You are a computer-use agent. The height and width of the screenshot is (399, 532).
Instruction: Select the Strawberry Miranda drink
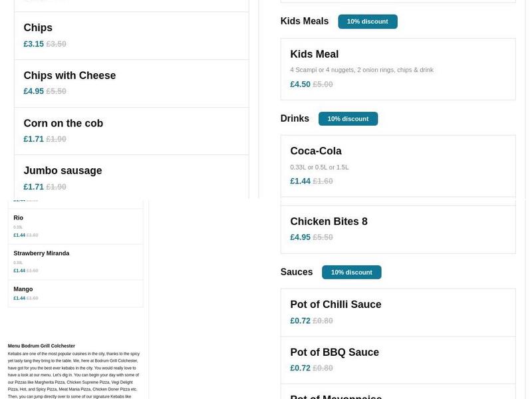(41, 253)
